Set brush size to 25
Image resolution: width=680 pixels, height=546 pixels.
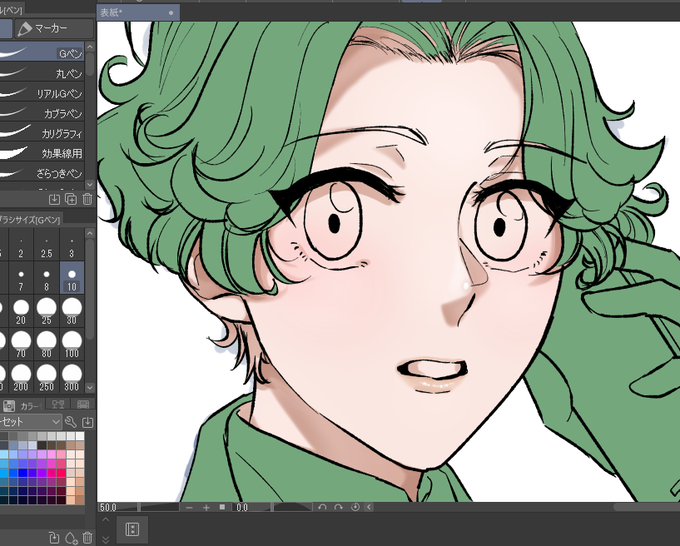[x=46, y=311]
